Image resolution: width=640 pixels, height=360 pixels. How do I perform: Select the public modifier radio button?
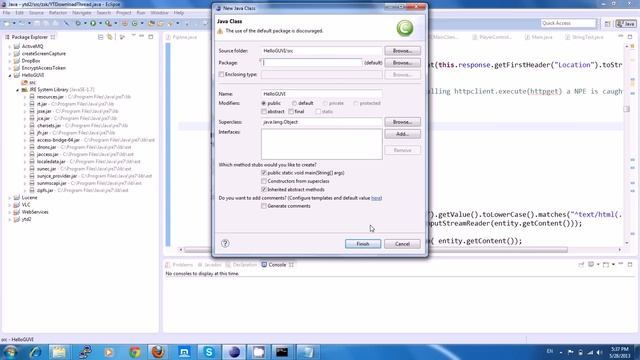[264, 103]
